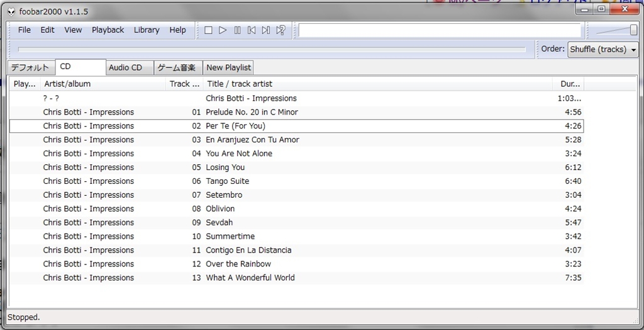Skip to the next track
This screenshot has height=330, width=644.
266,30
